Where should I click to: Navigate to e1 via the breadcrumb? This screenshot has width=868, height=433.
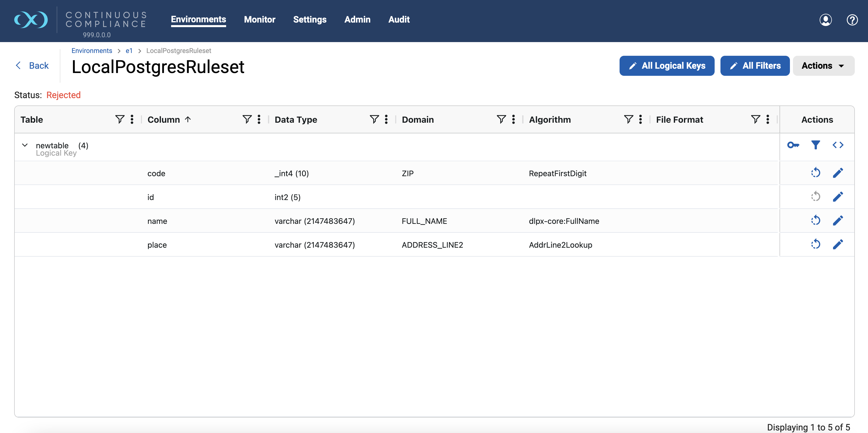(x=129, y=50)
